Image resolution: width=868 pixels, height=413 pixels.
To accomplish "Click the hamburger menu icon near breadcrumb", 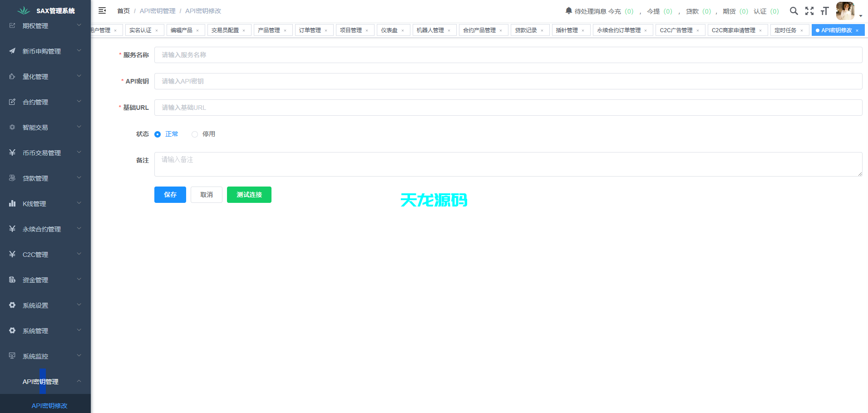I will (x=102, y=10).
